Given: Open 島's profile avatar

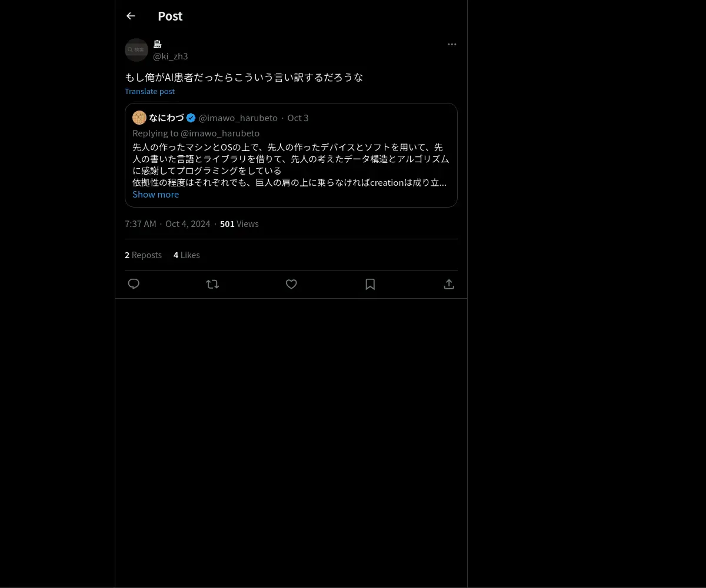Looking at the screenshot, I should pyautogui.click(x=136, y=50).
